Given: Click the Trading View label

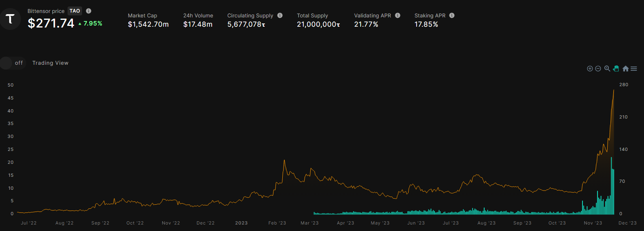Looking at the screenshot, I should coord(50,63).
